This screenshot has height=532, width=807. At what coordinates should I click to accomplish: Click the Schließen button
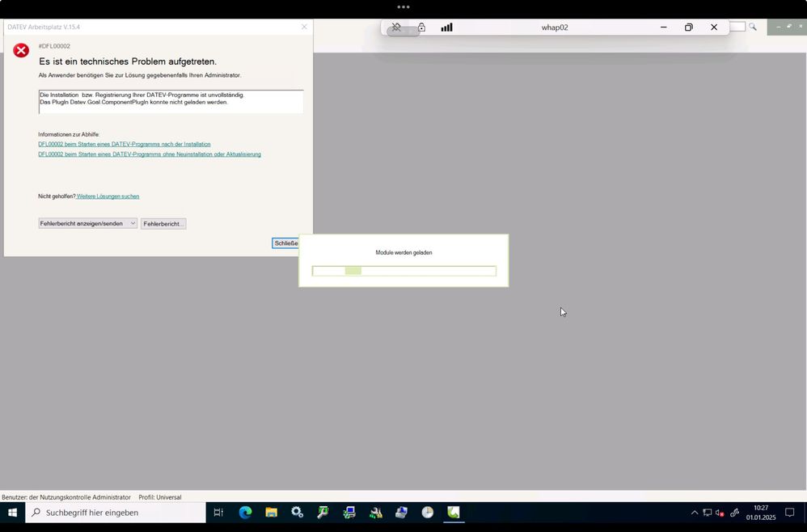coord(285,243)
